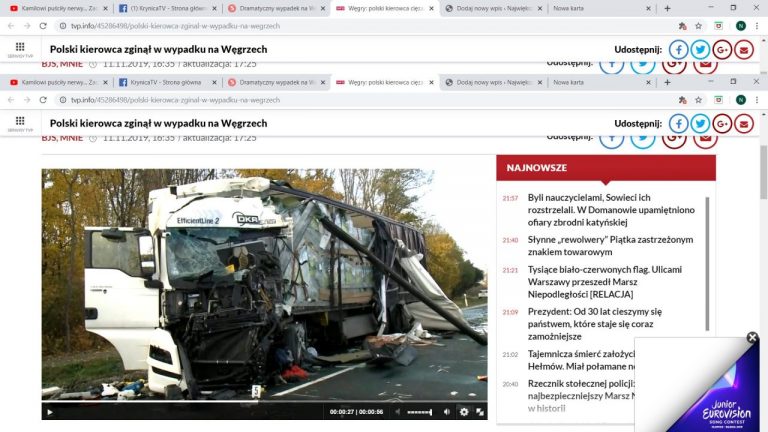This screenshot has width=768, height=432.
Task: Click the 21:21 timestamp in Najnowsze list
Action: click(510, 270)
